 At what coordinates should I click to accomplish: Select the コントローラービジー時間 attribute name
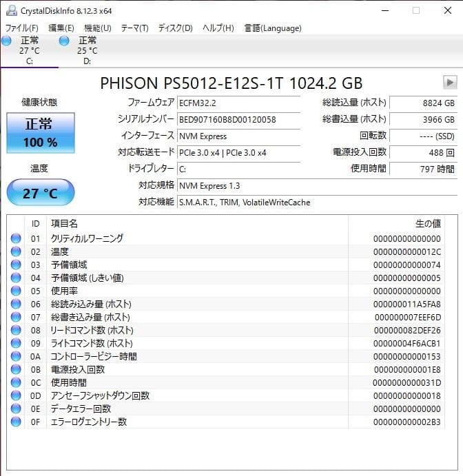coord(94,356)
